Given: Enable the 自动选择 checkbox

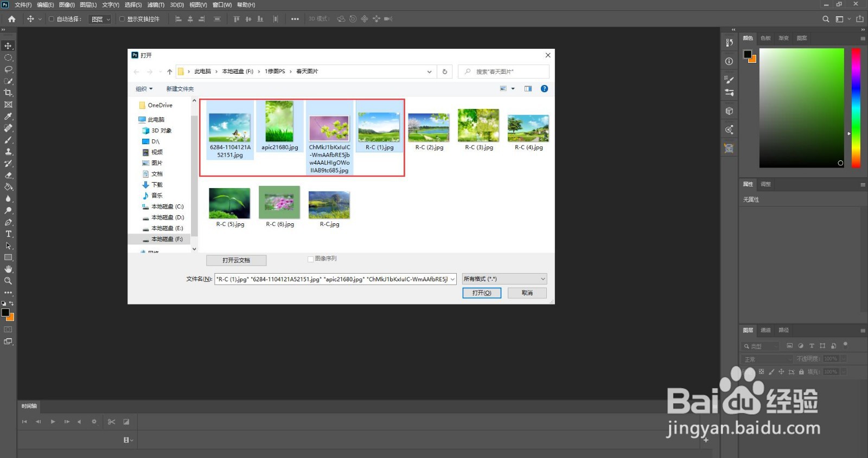Looking at the screenshot, I should 52,19.
